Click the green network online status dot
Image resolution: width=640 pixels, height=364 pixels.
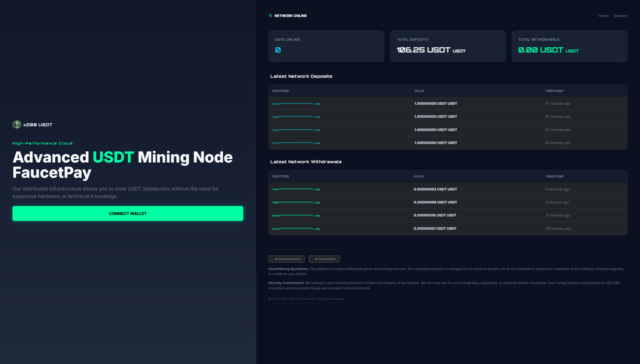coord(270,15)
